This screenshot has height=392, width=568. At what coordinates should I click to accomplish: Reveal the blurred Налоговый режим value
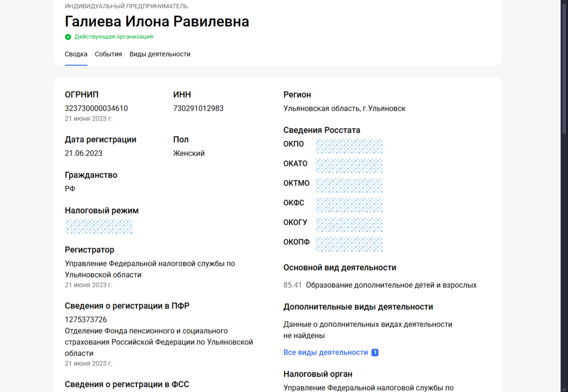99,227
